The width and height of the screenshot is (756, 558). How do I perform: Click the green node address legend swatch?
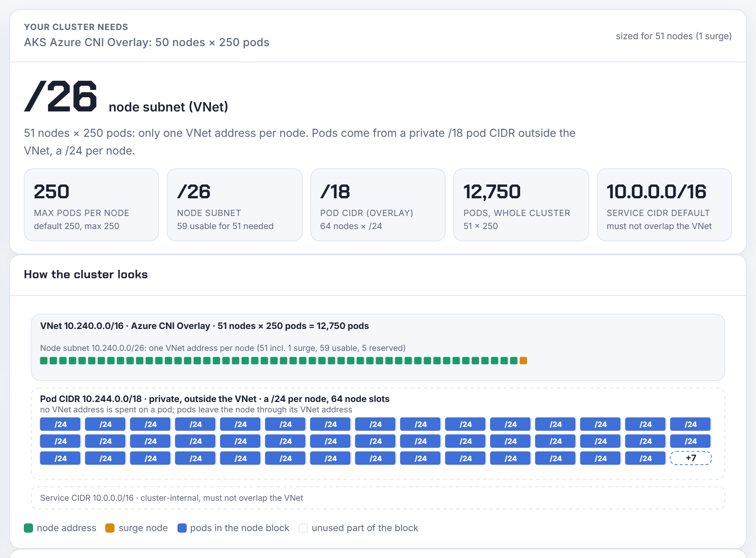click(28, 528)
